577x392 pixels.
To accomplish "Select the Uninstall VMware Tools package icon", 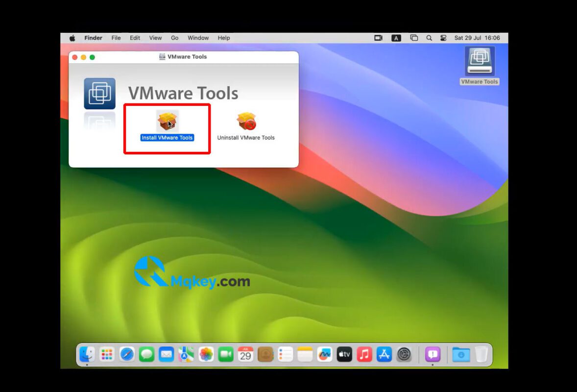I will (x=246, y=121).
